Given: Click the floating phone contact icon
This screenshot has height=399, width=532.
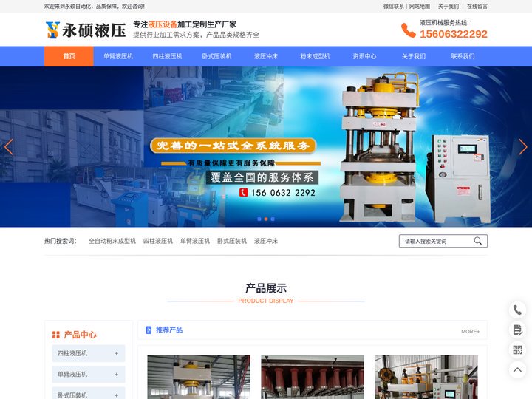Looking at the screenshot, I should coord(517,310).
